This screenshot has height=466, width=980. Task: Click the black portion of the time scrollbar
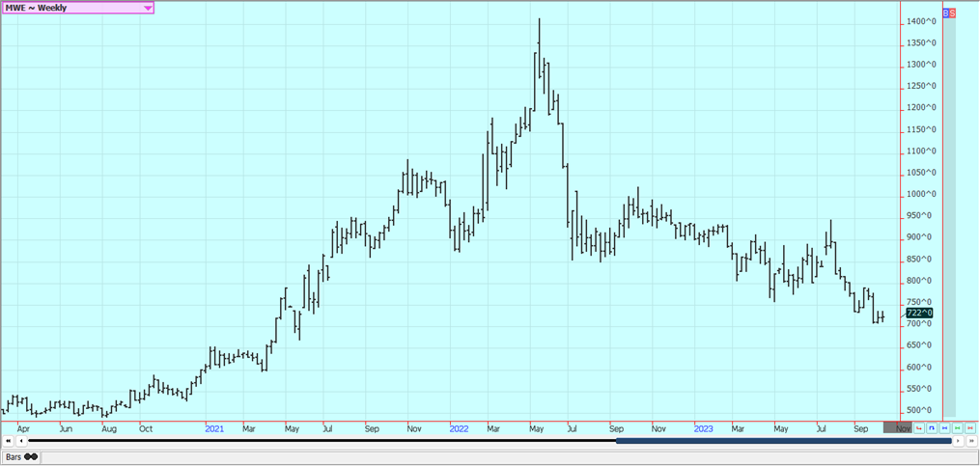pyautogui.click(x=322, y=441)
